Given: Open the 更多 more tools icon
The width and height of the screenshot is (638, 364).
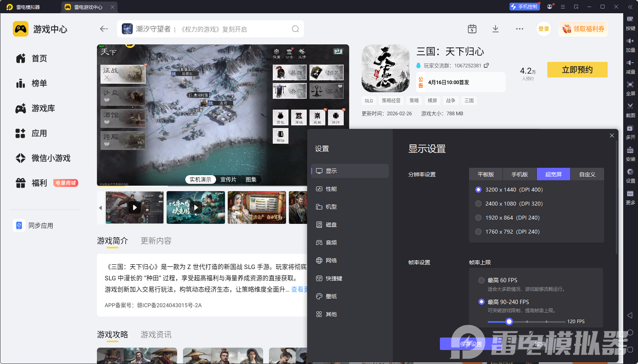Looking at the screenshot, I should [630, 193].
